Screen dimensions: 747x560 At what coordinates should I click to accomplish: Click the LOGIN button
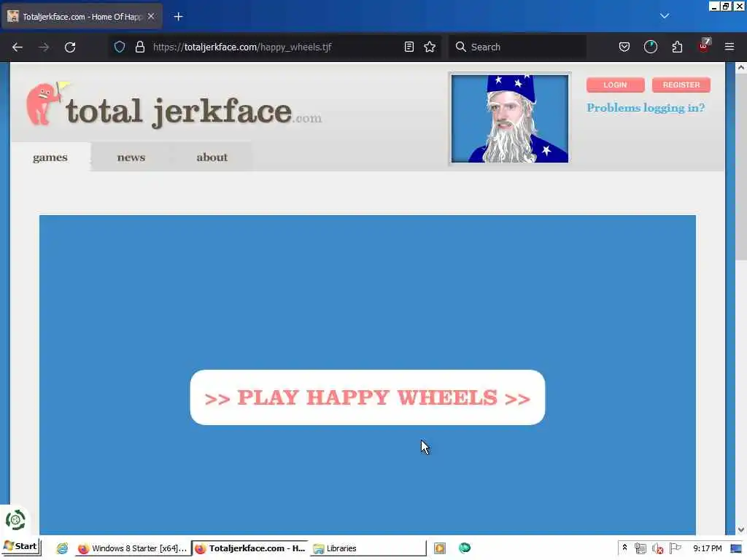tap(615, 85)
